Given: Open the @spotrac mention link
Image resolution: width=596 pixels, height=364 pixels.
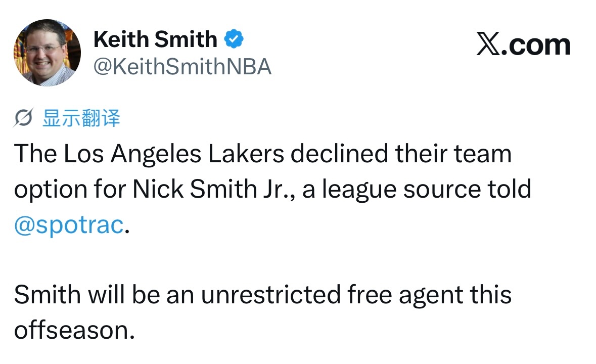Looking at the screenshot, I should 69,225.
